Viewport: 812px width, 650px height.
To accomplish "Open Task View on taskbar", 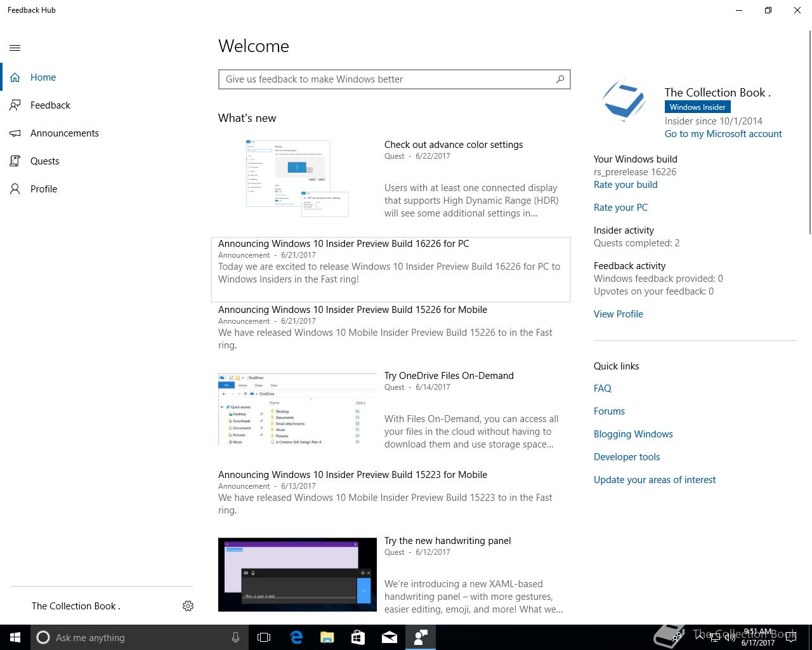I will click(x=264, y=637).
